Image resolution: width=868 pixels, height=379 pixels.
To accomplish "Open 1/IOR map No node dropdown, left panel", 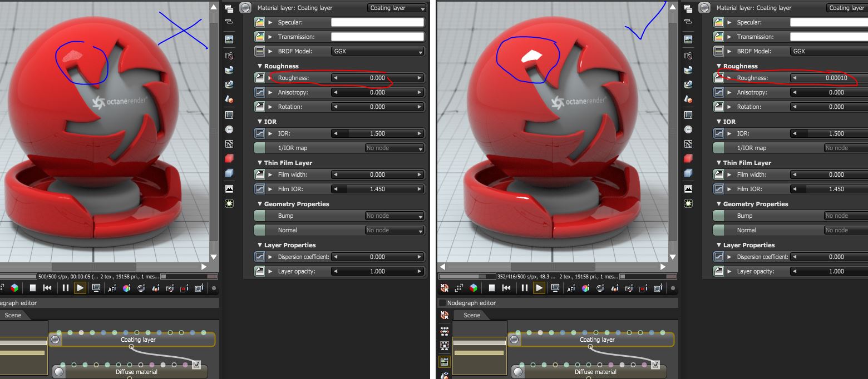I will tap(394, 148).
